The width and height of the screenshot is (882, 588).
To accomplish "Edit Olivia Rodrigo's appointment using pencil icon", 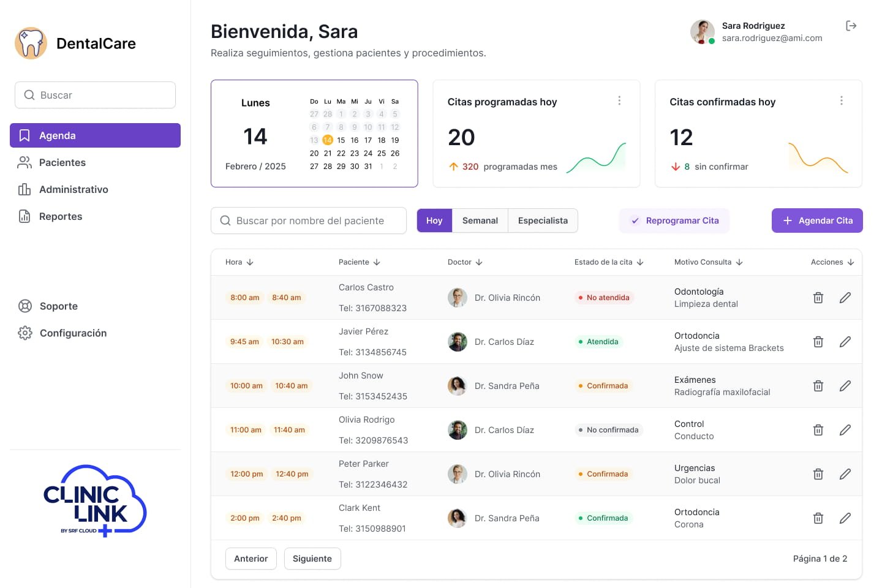I will click(x=845, y=430).
